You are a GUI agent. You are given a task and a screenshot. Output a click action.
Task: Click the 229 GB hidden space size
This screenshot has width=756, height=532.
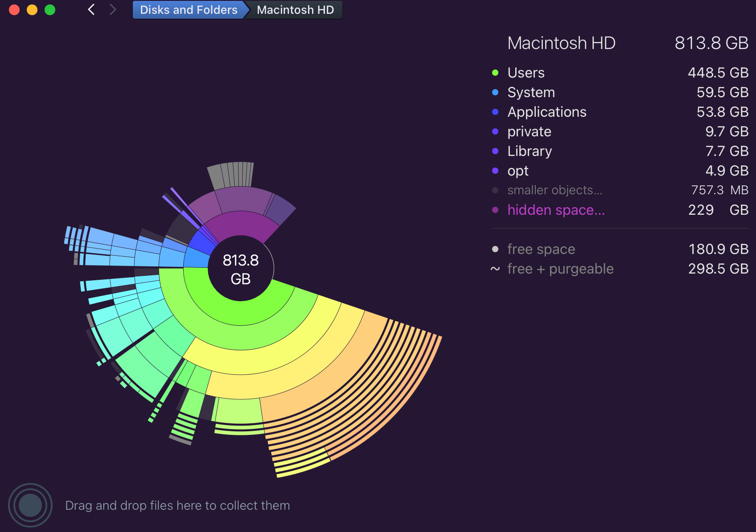(719, 210)
